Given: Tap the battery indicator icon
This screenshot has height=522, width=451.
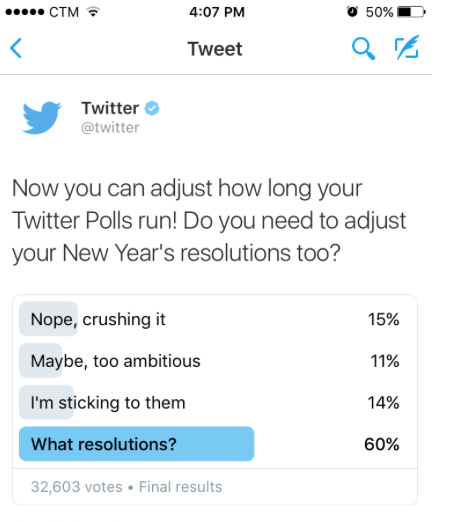Looking at the screenshot, I should 411,12.
